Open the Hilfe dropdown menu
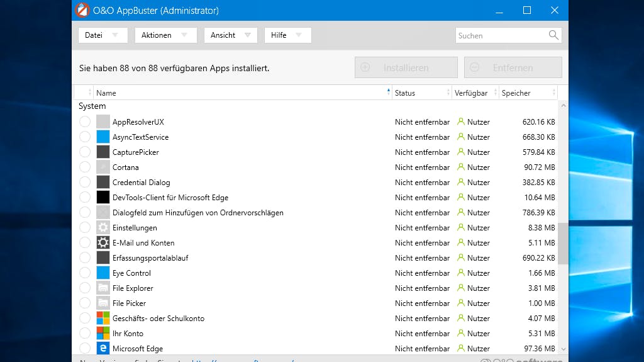The width and height of the screenshot is (644, 362). 287,35
